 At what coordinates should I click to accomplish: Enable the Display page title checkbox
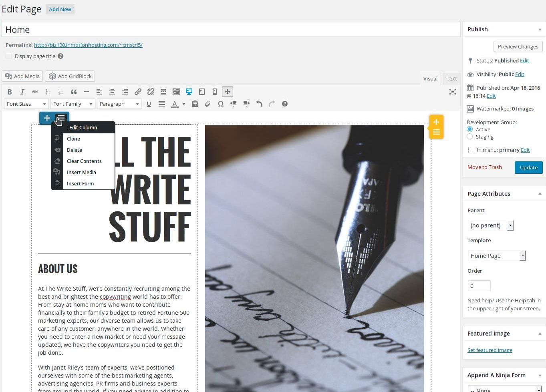9,56
